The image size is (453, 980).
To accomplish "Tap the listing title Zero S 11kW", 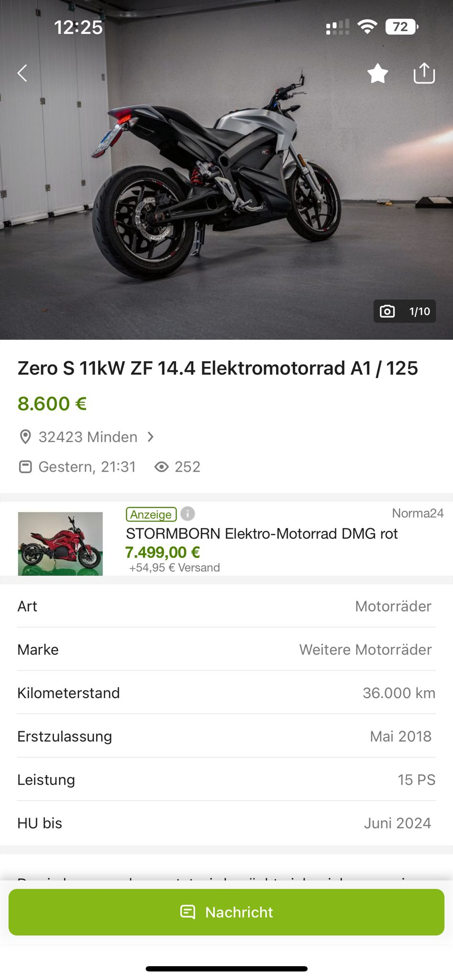I will (x=218, y=368).
